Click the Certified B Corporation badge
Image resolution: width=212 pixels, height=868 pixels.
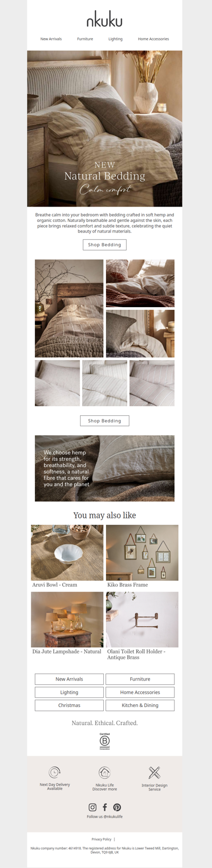point(105,741)
